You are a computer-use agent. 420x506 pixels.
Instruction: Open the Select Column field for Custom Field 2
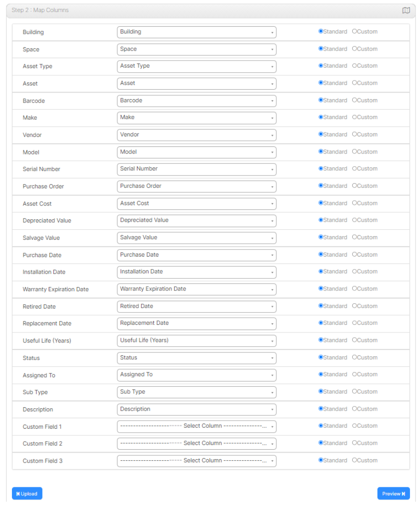197,444
